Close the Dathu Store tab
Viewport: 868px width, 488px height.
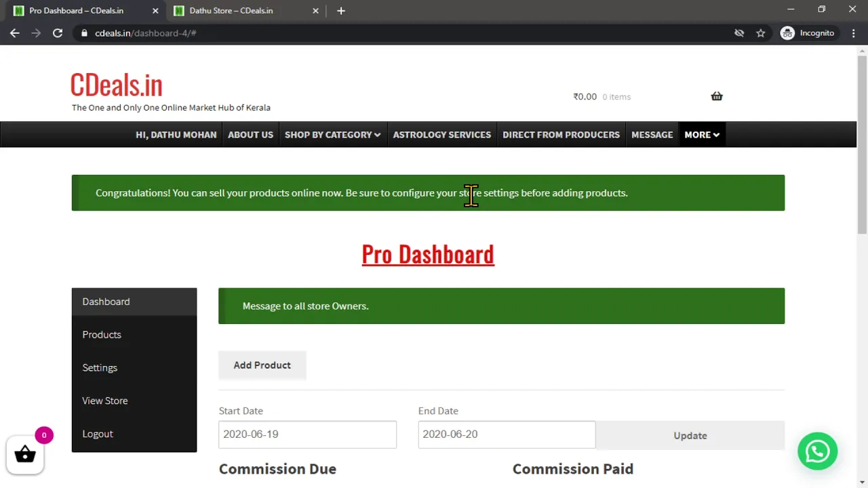(315, 11)
